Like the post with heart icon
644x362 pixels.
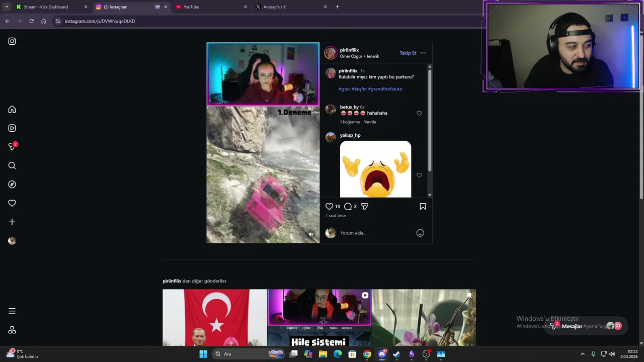[x=329, y=206]
